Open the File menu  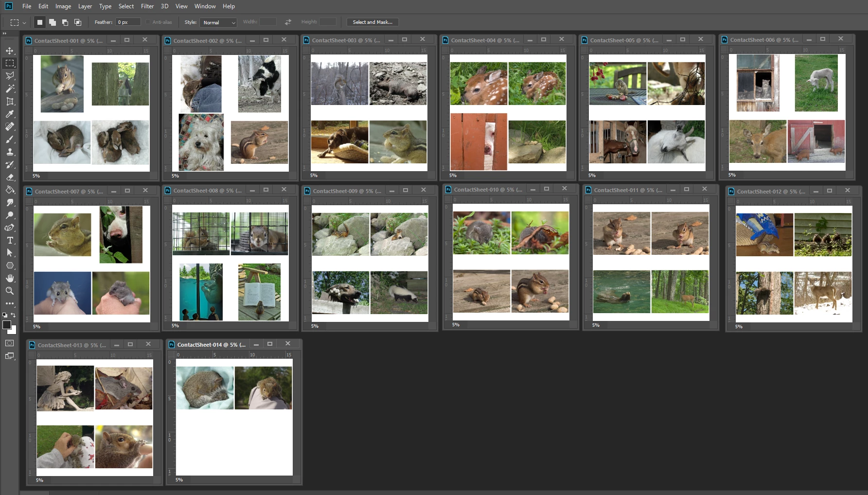tap(27, 6)
